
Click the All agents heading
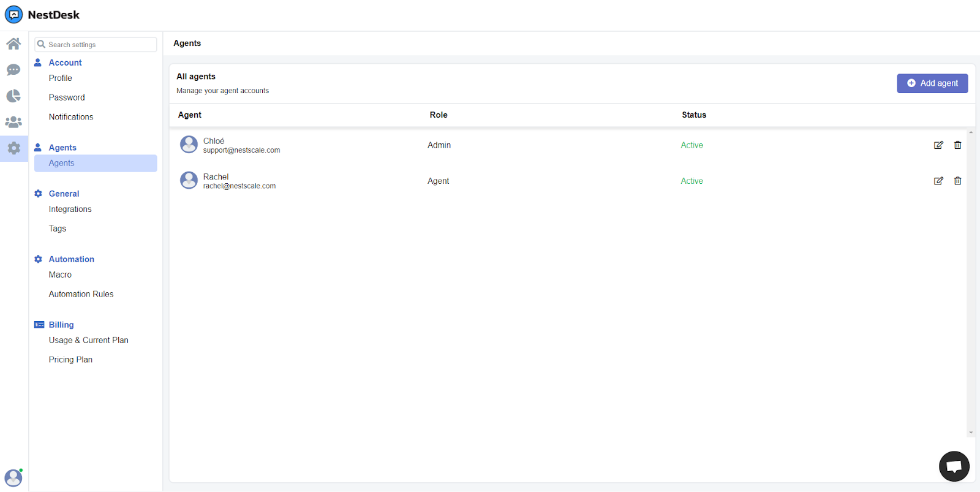tap(196, 77)
